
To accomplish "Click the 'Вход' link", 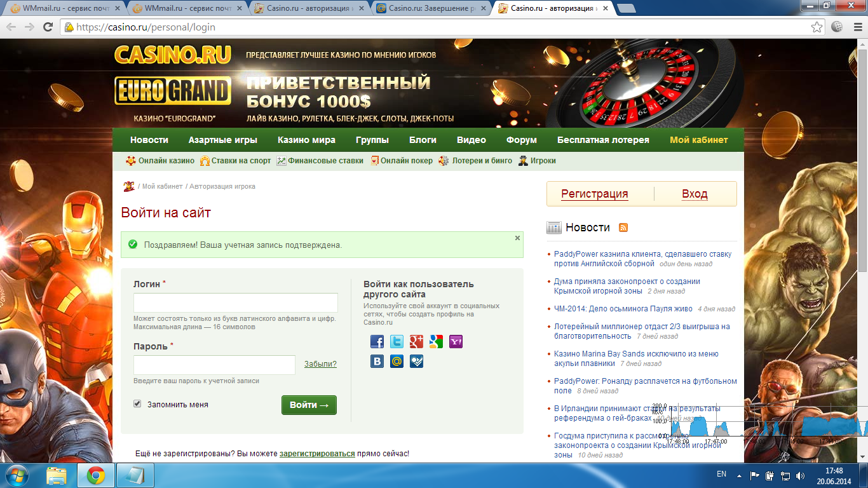I will (x=695, y=194).
